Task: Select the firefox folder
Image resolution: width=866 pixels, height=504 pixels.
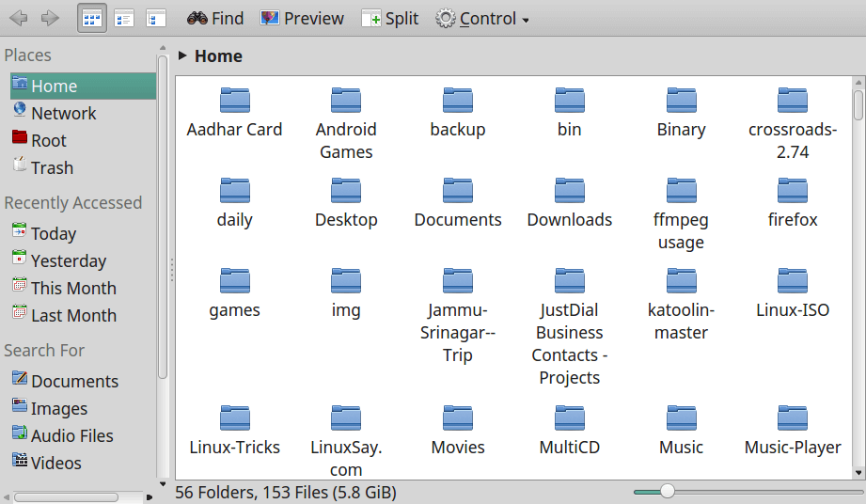Action: (793, 203)
